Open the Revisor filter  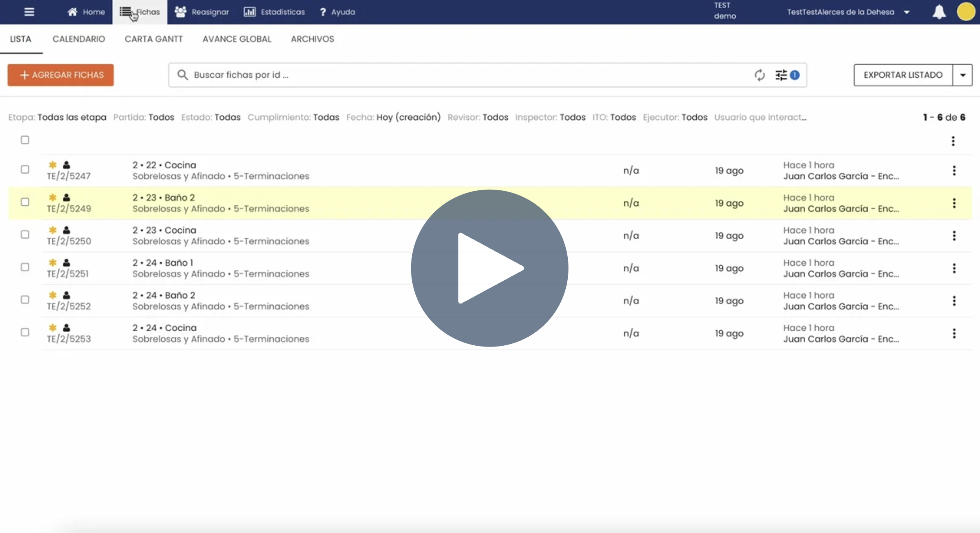click(478, 117)
